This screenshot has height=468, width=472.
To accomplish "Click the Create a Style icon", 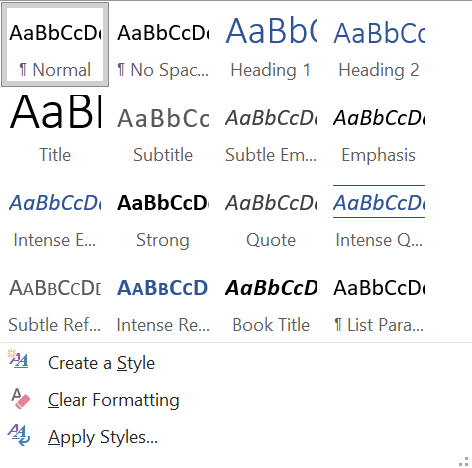I will [18, 359].
